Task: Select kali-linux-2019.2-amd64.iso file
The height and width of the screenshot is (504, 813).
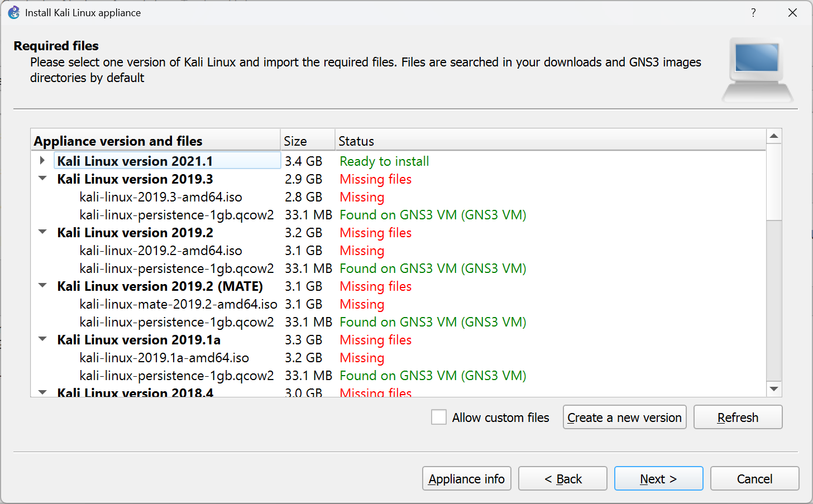Action: tap(161, 250)
